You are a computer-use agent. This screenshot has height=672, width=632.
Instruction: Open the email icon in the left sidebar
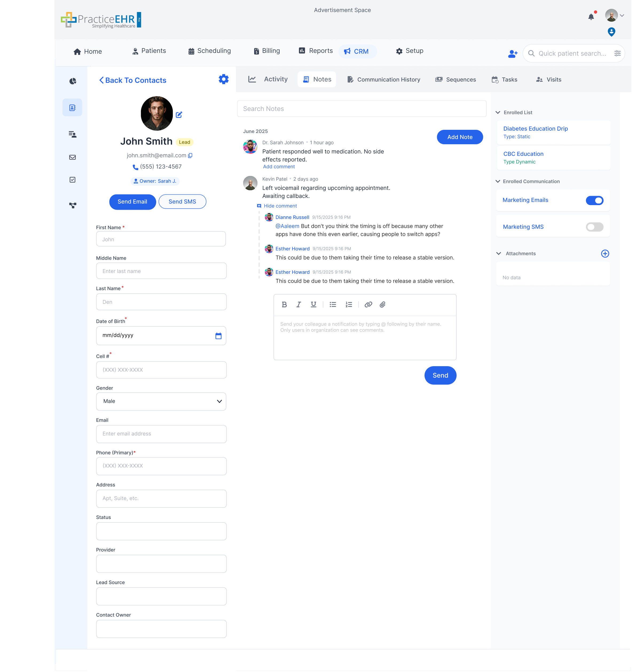click(72, 157)
